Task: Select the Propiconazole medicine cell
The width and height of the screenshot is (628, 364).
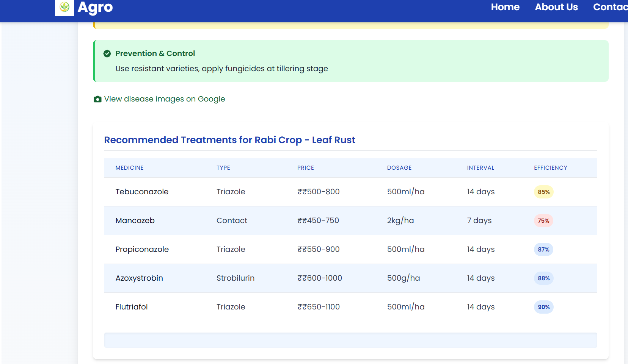Action: (142, 250)
